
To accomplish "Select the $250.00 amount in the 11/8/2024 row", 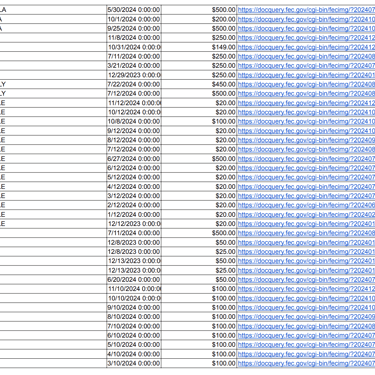I will [199, 38].
